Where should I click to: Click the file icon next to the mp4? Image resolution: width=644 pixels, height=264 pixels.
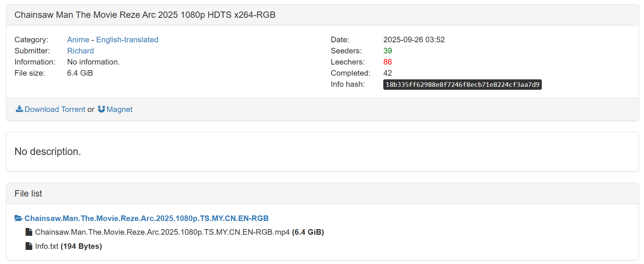29,232
